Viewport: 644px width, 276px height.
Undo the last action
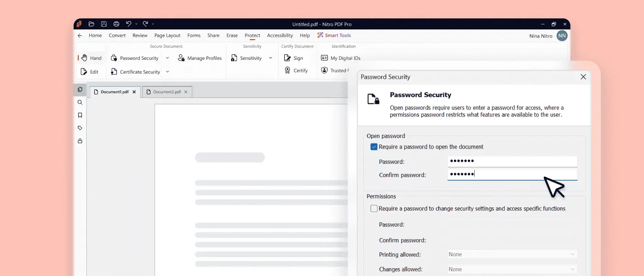coord(129,24)
